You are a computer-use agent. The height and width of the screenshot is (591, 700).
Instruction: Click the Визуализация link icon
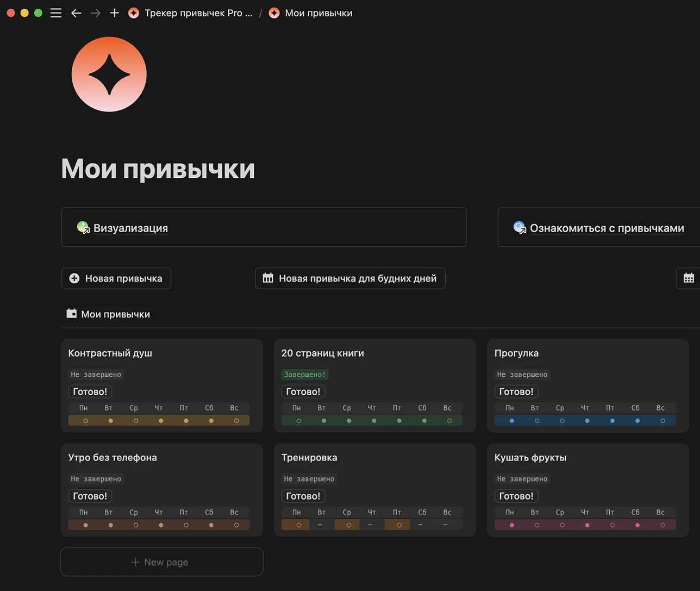(83, 228)
